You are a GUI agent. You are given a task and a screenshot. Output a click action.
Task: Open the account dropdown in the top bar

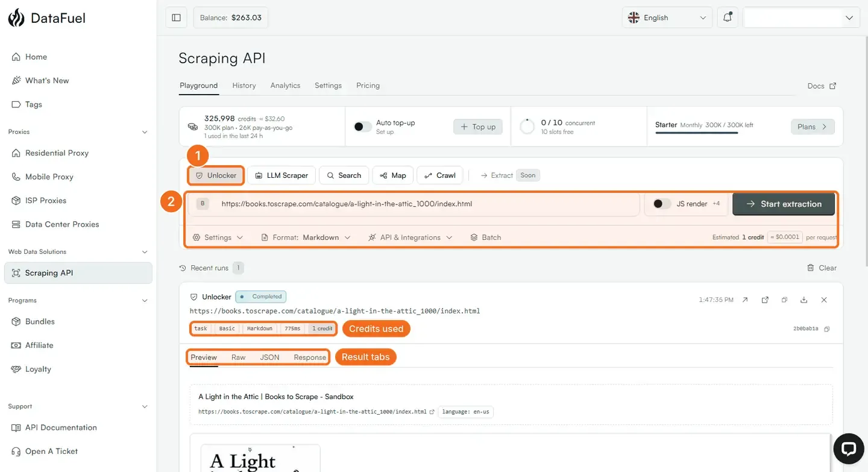802,17
